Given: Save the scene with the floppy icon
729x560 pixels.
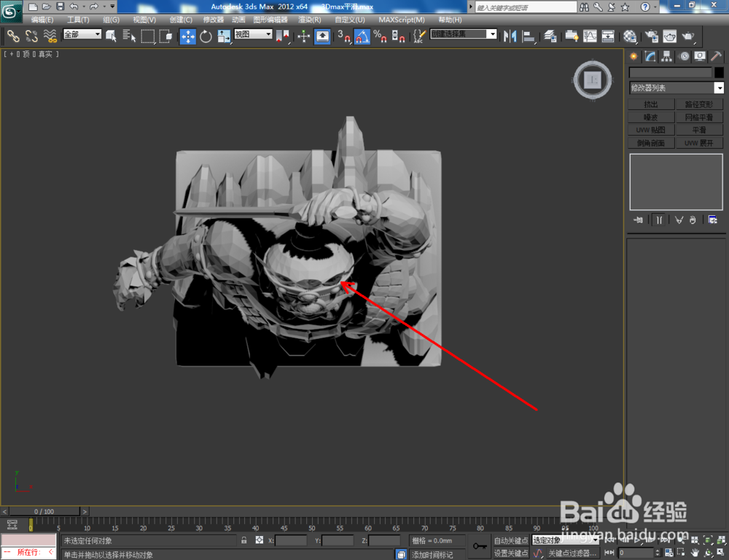Looking at the screenshot, I should pos(61,7).
